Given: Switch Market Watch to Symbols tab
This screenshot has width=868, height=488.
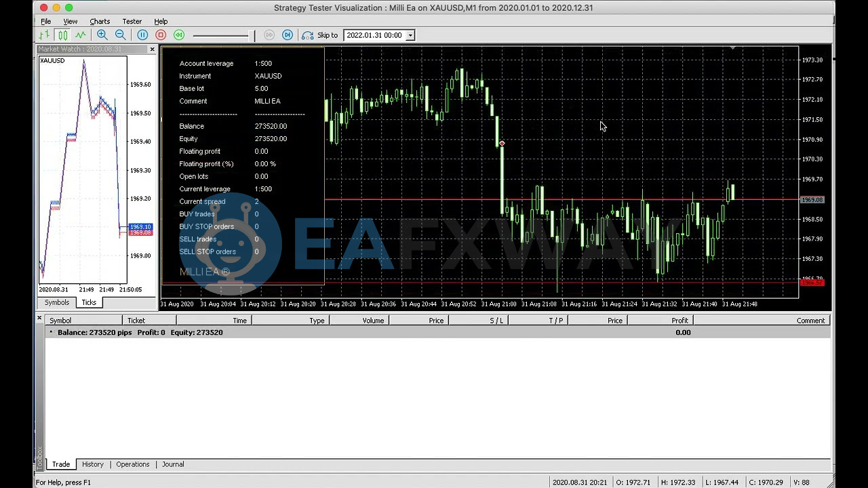Looking at the screenshot, I should pos(57,302).
